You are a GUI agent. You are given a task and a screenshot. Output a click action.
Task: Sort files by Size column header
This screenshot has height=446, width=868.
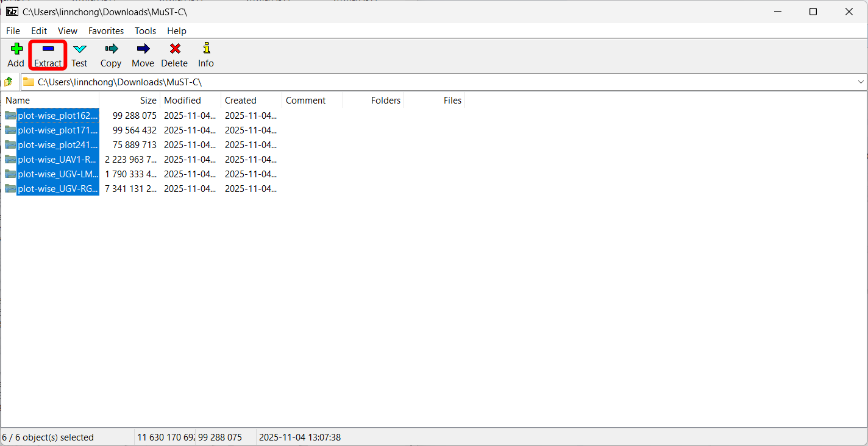(148, 101)
